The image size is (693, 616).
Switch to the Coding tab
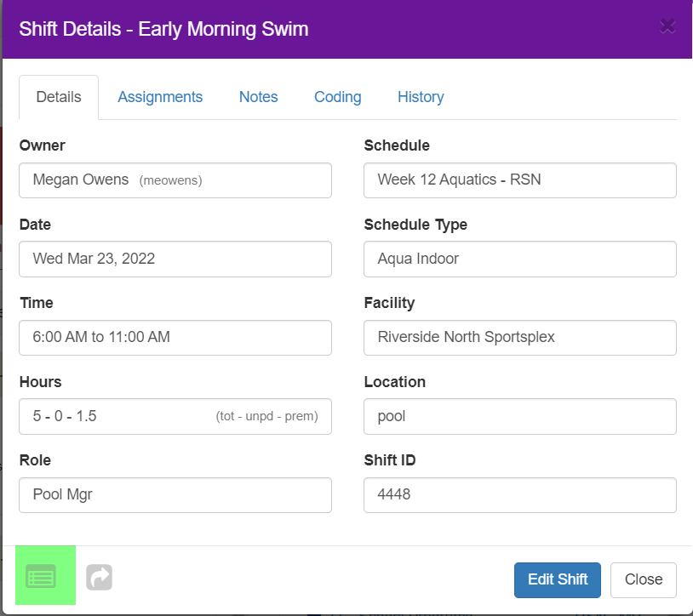click(x=338, y=97)
